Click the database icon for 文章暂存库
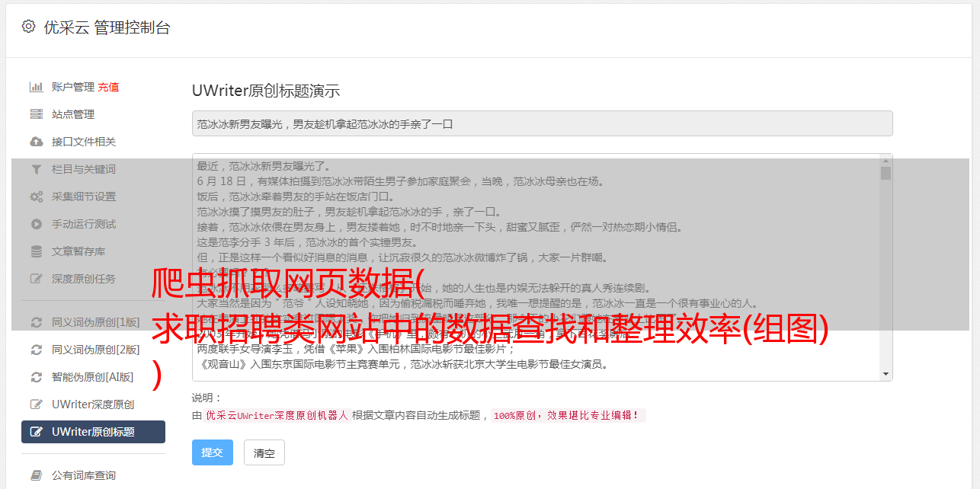The image size is (980, 489). 36,251
